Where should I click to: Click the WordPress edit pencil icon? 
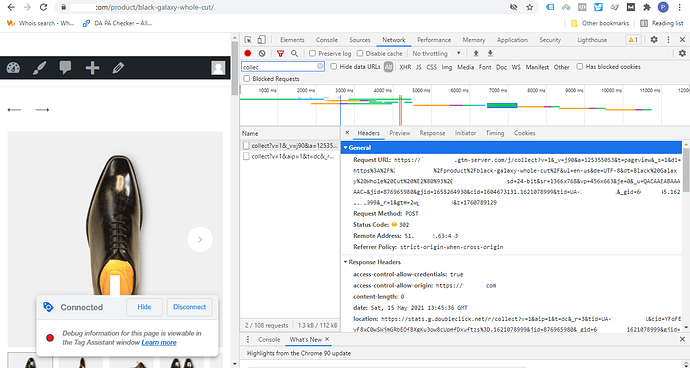coord(118,68)
